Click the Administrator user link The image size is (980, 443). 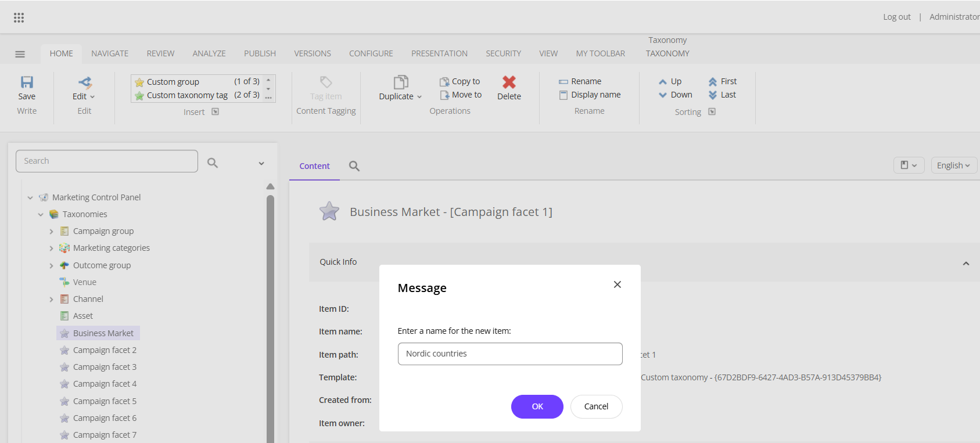pyautogui.click(x=954, y=17)
